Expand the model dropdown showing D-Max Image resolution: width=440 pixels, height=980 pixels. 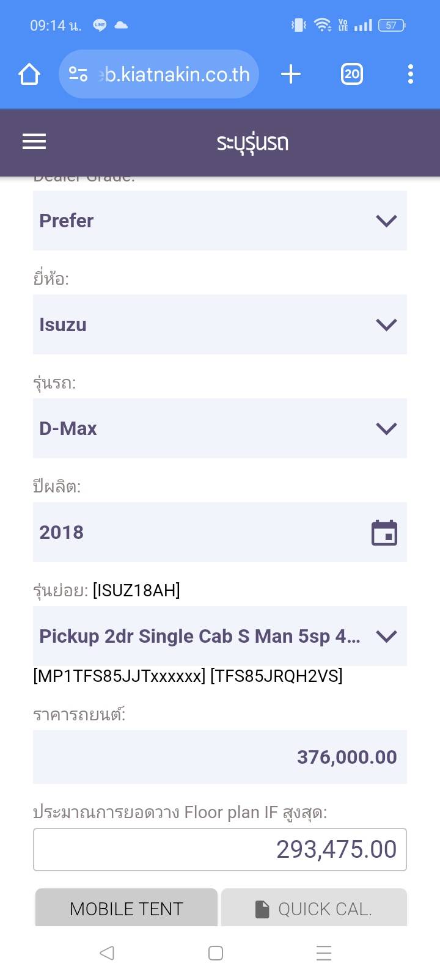[x=220, y=428]
